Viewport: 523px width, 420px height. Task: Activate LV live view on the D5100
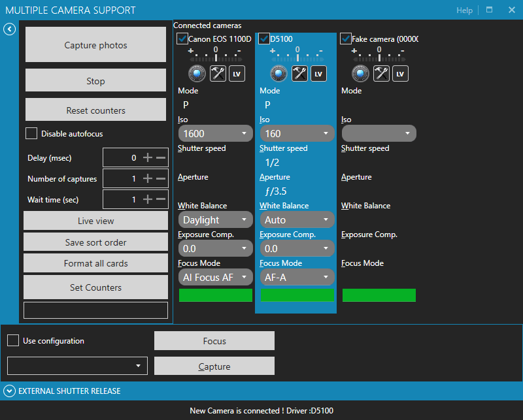(x=318, y=73)
